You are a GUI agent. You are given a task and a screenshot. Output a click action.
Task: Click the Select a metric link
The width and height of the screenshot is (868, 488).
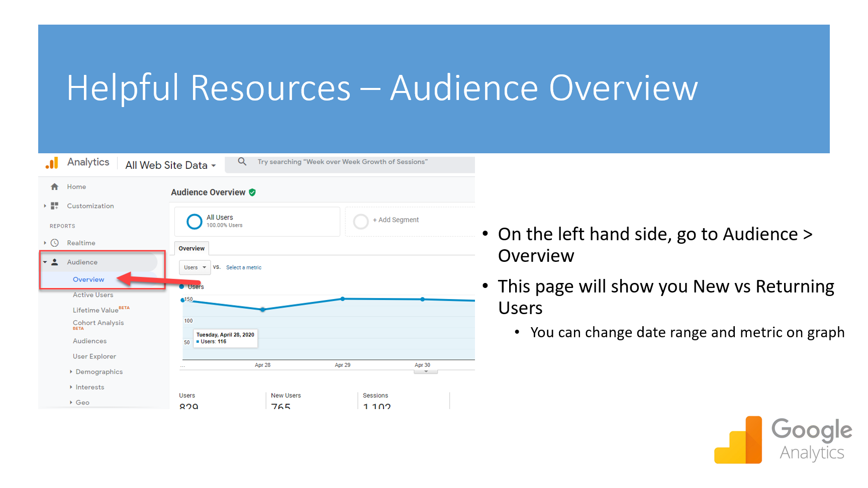click(x=244, y=267)
